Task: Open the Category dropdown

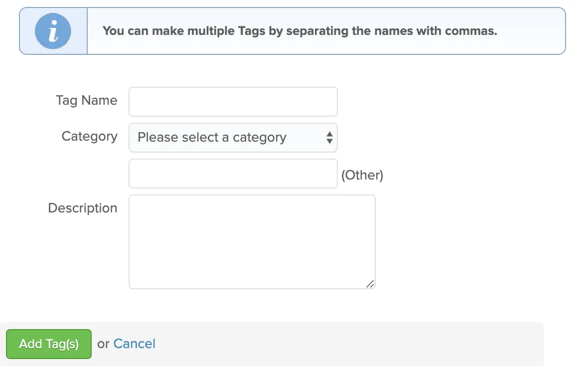Action: click(x=233, y=138)
